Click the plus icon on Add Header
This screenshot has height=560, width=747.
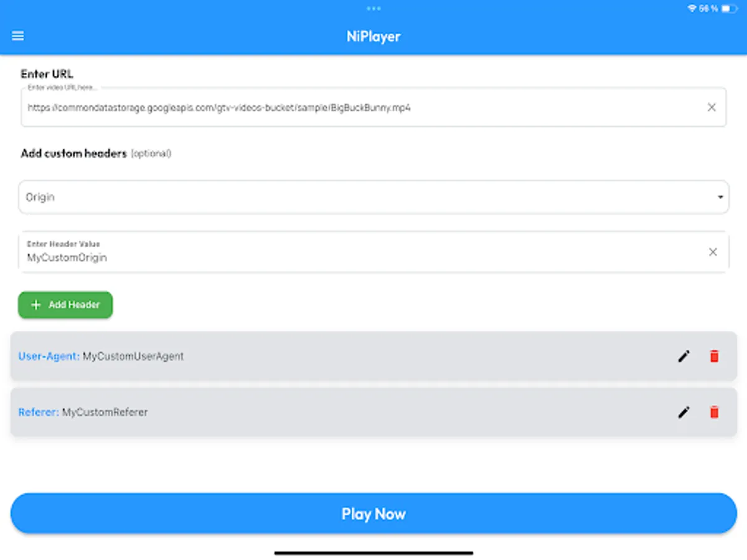[x=36, y=305]
